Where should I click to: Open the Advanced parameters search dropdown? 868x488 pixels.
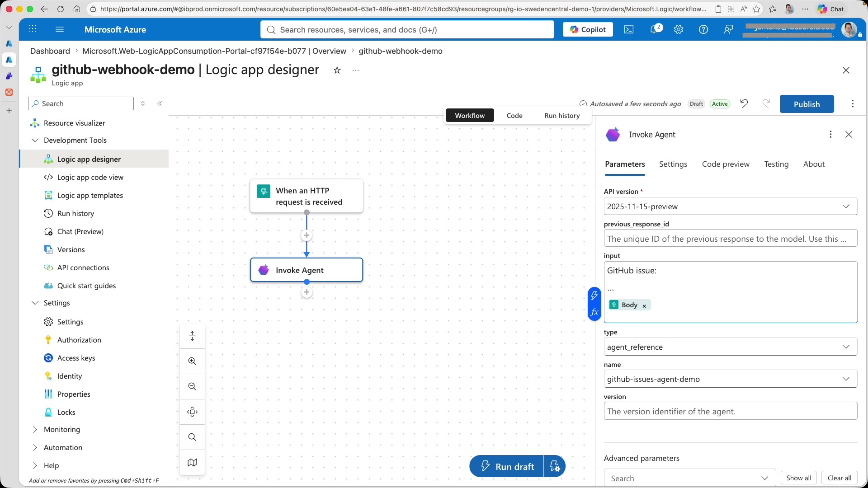[690, 478]
